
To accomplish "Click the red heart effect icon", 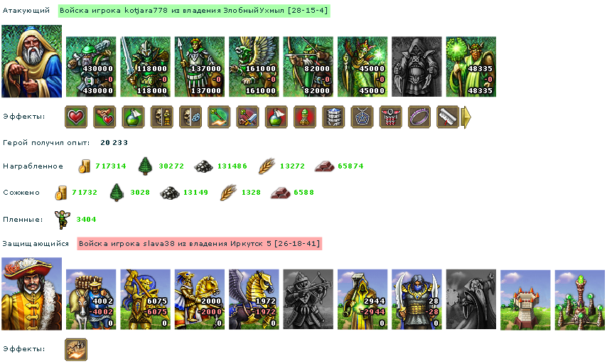I will pyautogui.click(x=76, y=117).
